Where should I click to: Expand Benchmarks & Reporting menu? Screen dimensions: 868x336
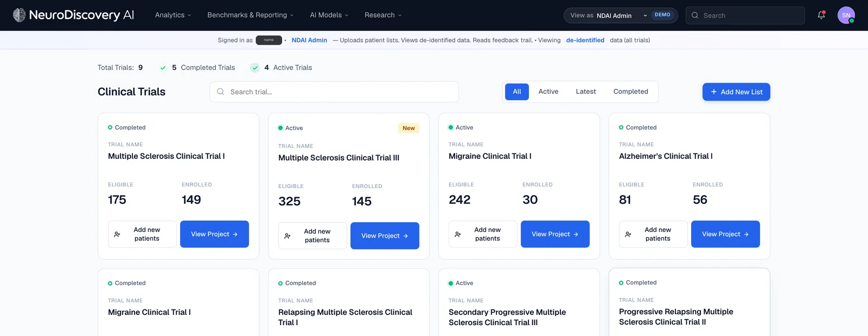click(250, 15)
